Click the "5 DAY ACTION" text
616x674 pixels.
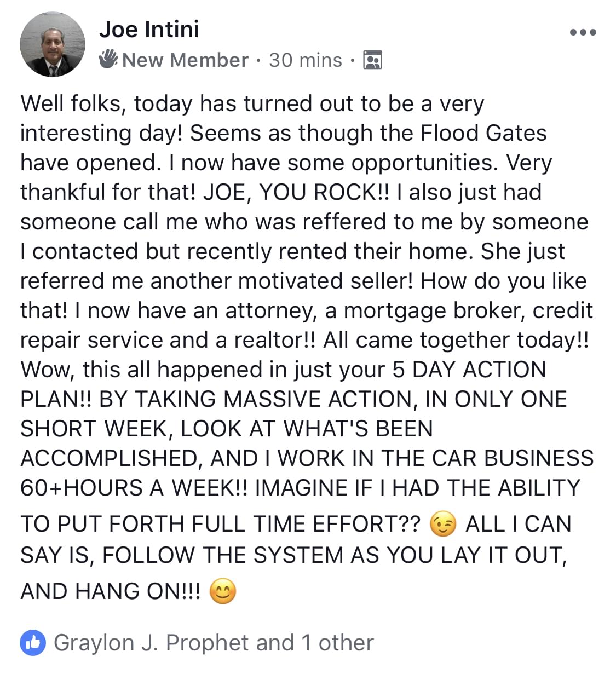[x=469, y=370]
